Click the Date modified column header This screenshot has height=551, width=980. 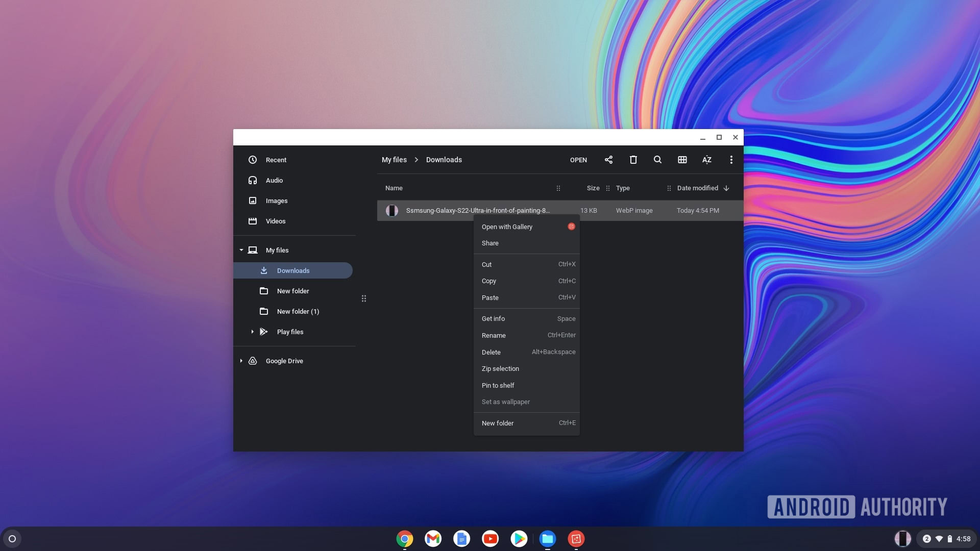[697, 188]
